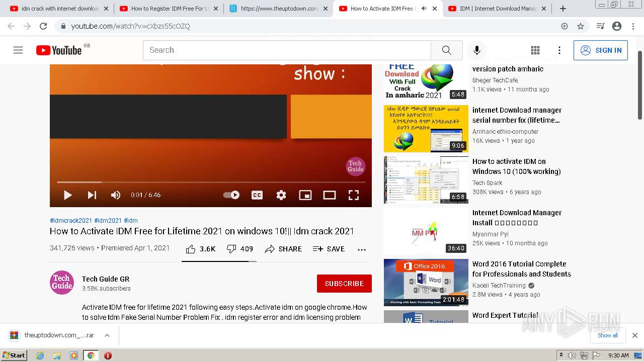Go to YouTube home via logo

[x=59, y=50]
